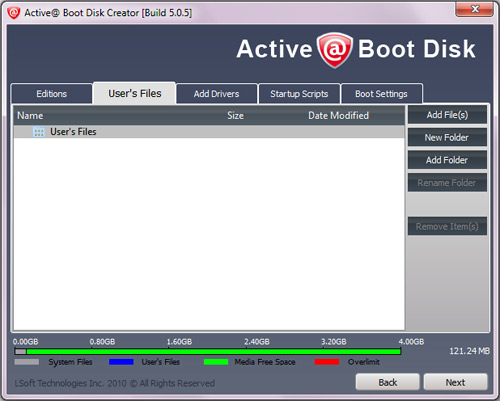The image size is (500, 401).
Task: Click the Rename Folder button
Action: click(x=447, y=183)
